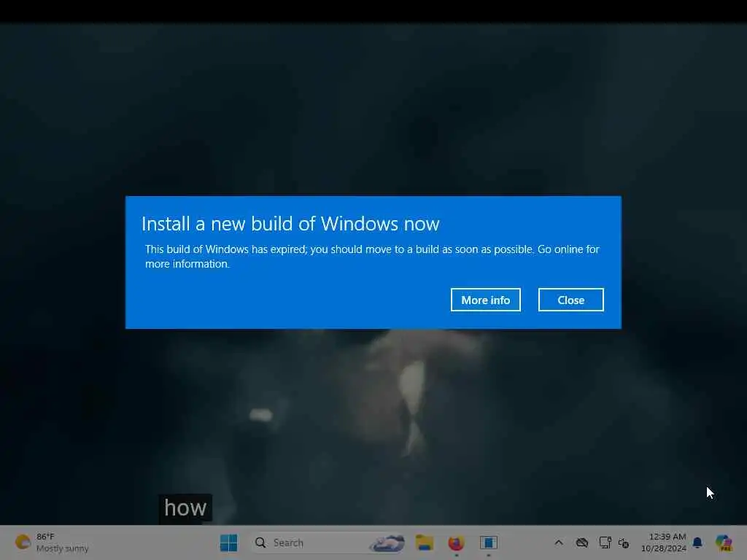
Task: Open the Windows Start menu
Action: tap(228, 542)
